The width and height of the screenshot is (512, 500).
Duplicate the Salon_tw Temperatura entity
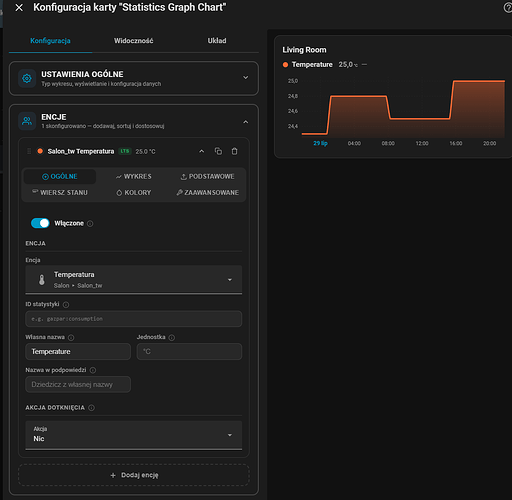pos(218,151)
